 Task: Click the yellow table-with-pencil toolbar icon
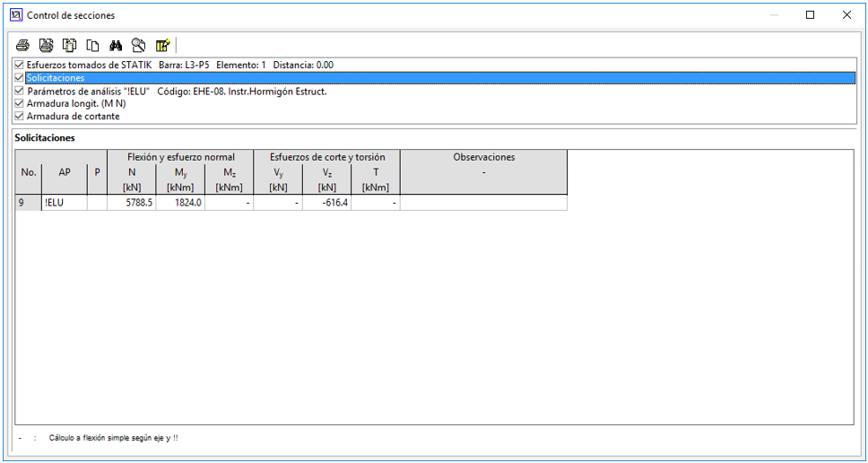pyautogui.click(x=162, y=45)
